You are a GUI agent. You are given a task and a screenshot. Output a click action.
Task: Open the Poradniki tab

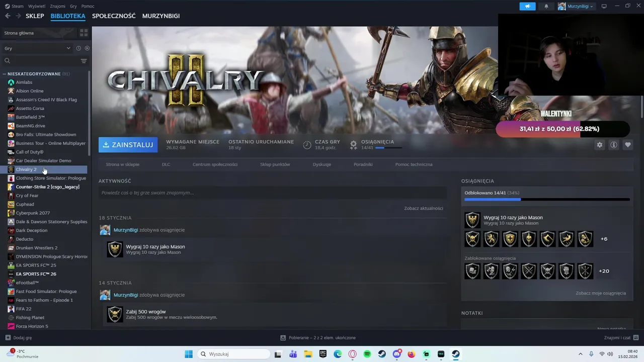coord(363,164)
